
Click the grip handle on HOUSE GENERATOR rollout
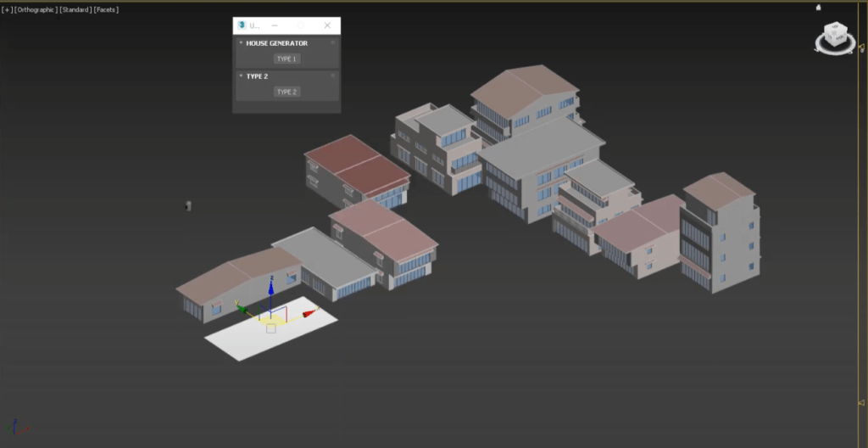pos(332,42)
